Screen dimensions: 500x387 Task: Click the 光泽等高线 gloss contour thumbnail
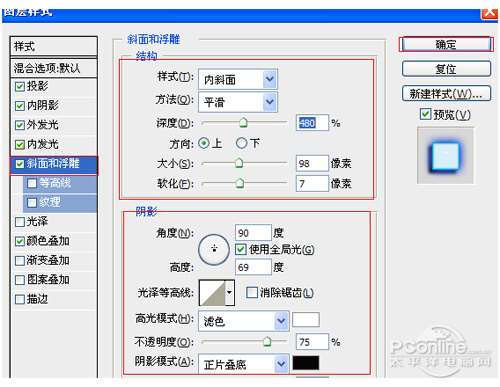(x=212, y=293)
